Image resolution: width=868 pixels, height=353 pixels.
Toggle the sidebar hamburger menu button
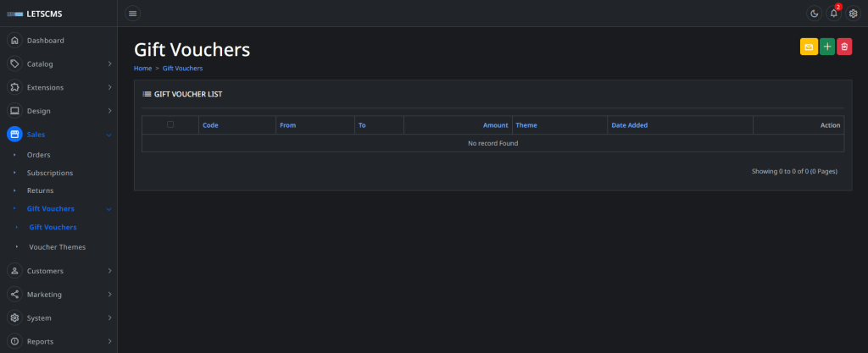[132, 14]
